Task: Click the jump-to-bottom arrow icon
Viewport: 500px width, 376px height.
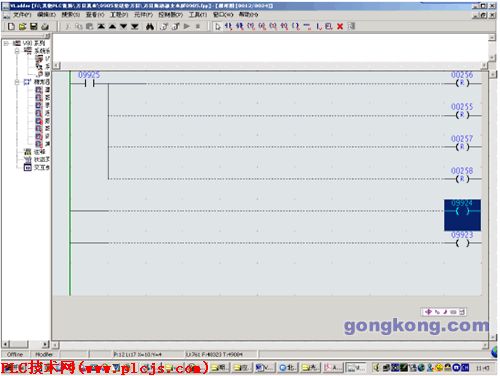Action: pos(135,26)
